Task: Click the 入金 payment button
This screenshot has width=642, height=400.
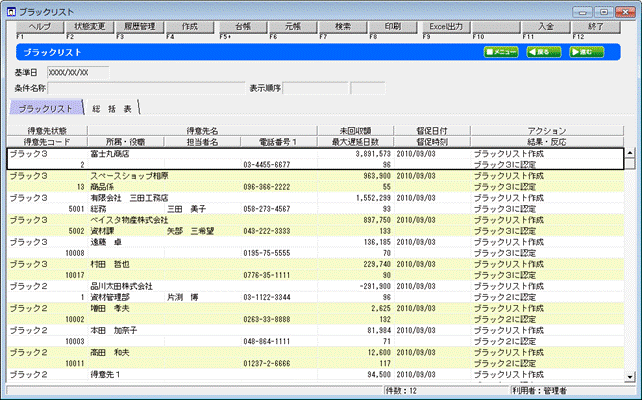Action: point(546,26)
